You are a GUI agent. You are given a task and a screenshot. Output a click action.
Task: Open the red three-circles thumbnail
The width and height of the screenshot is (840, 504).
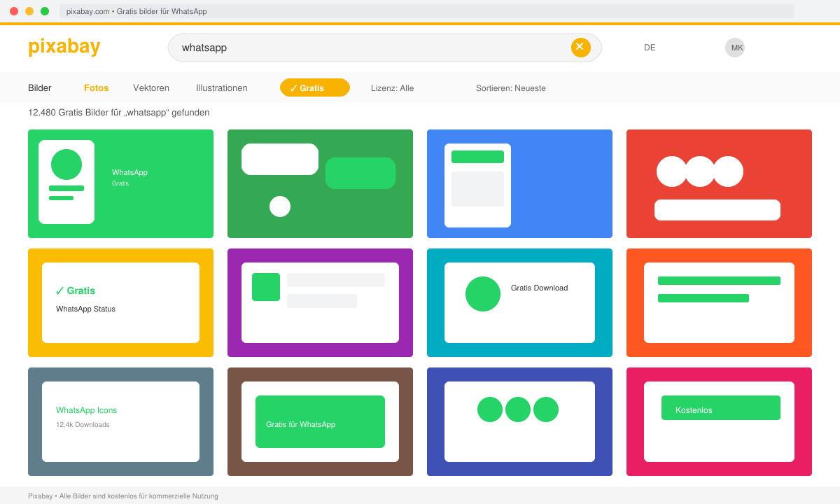pyautogui.click(x=719, y=183)
